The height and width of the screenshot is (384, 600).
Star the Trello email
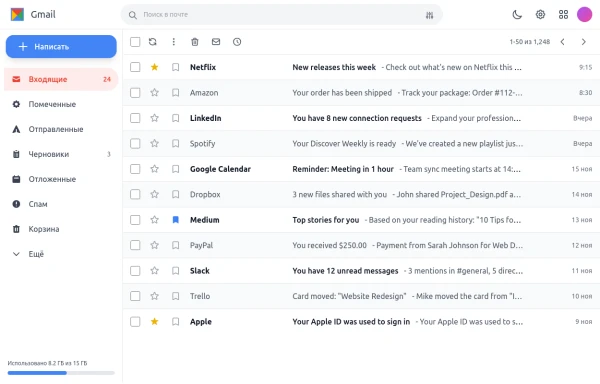point(155,296)
